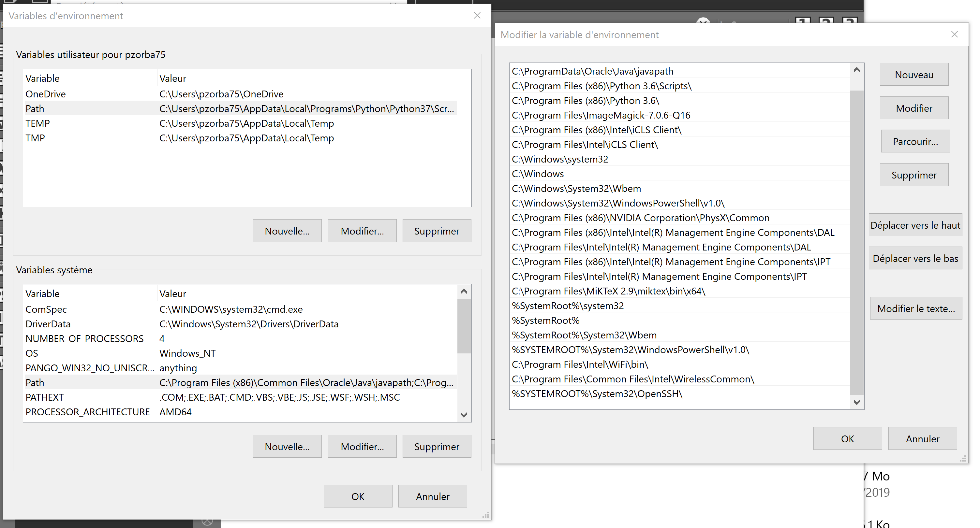Click Nouvelle under user variables
Screen dimensions: 980x528
click(x=287, y=230)
